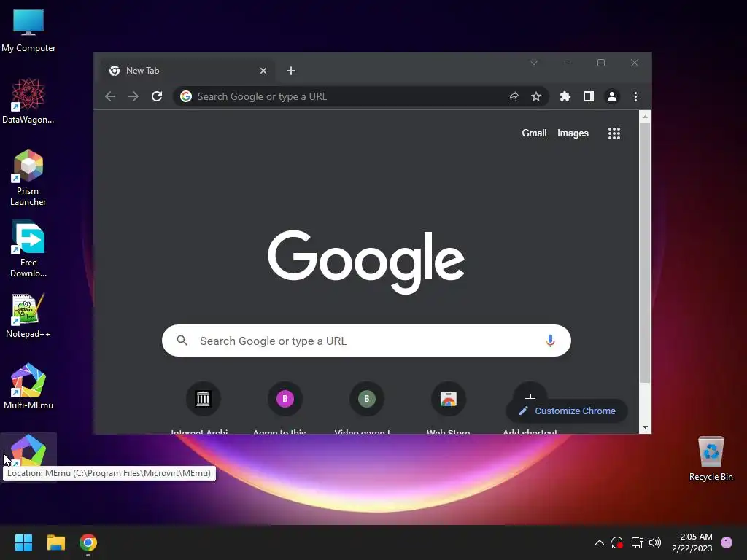Click the magnifier icon in search box
Viewport: 747px width, 560px height.
click(x=182, y=341)
